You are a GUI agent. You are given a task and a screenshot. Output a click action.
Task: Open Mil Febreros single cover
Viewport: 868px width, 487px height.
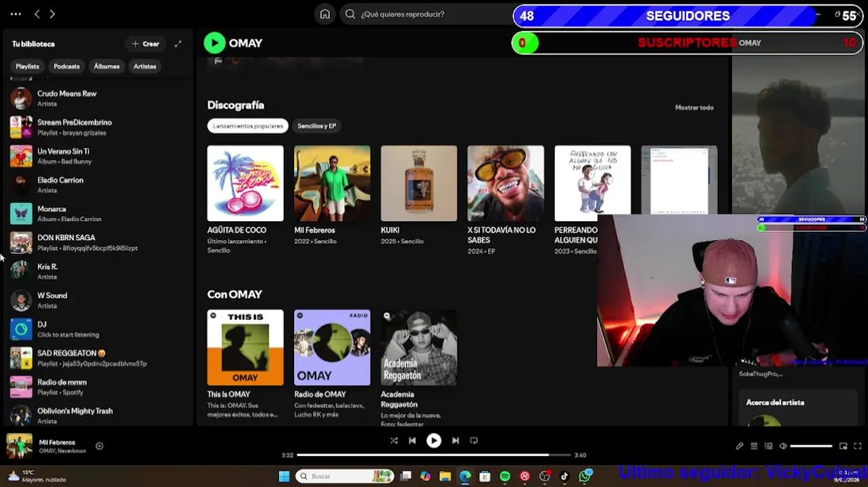tap(332, 183)
